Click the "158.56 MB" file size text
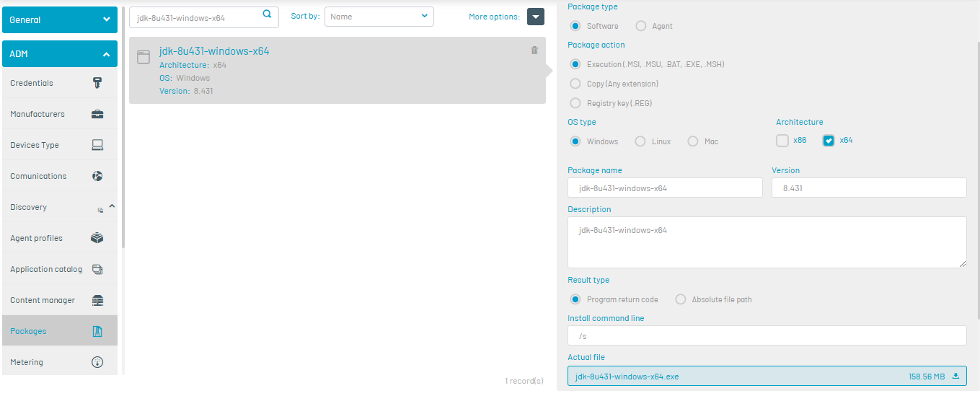The image size is (980, 396). [927, 377]
